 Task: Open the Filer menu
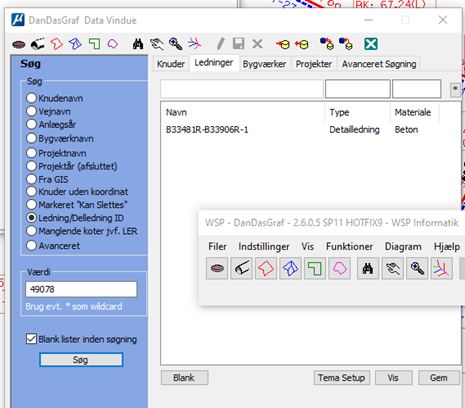(x=217, y=246)
